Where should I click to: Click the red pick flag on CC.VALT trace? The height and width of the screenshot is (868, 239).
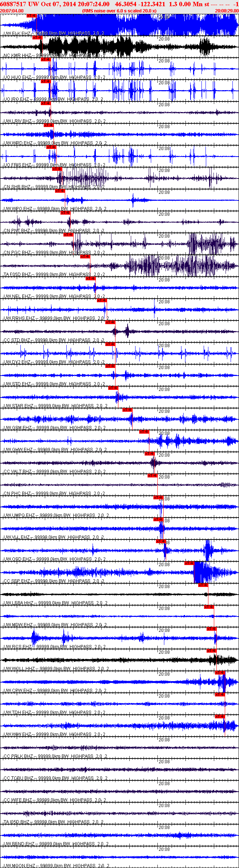coord(150,454)
